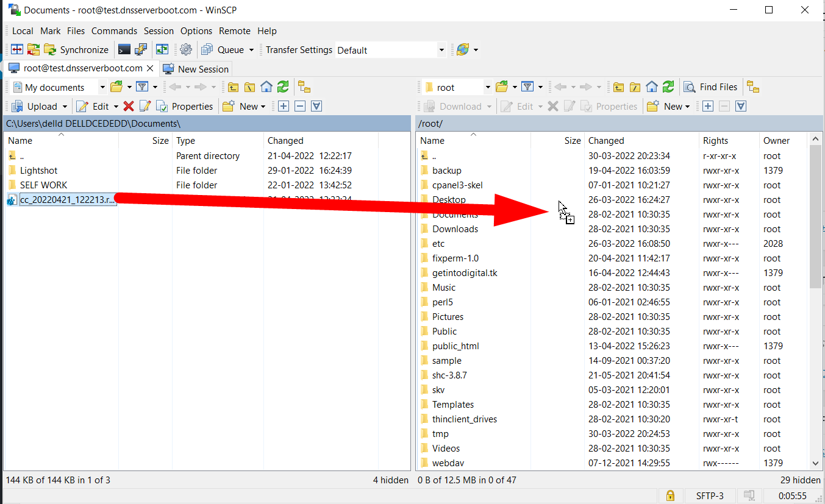Click the Upload button
The height and width of the screenshot is (504, 825).
click(x=38, y=106)
